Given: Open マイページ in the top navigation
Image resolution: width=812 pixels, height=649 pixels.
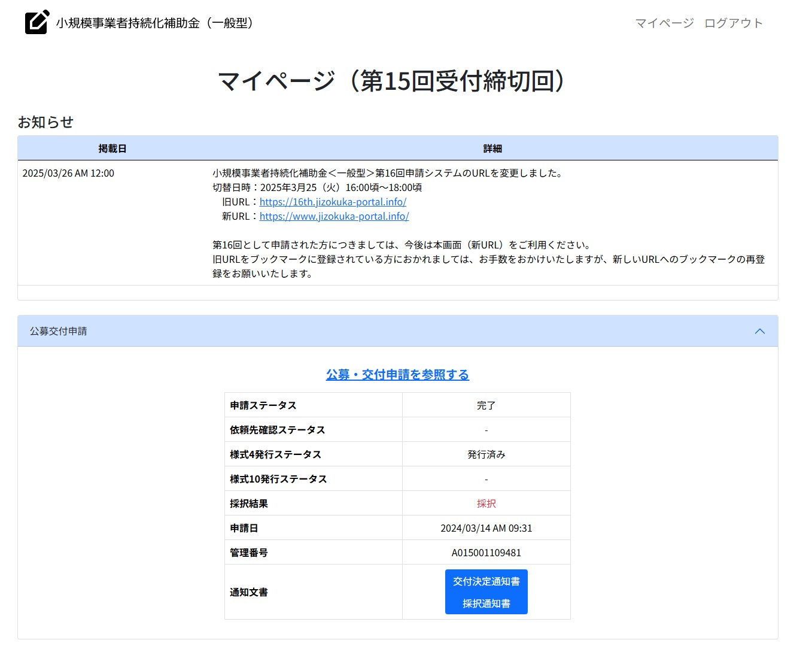Looking at the screenshot, I should click(664, 23).
